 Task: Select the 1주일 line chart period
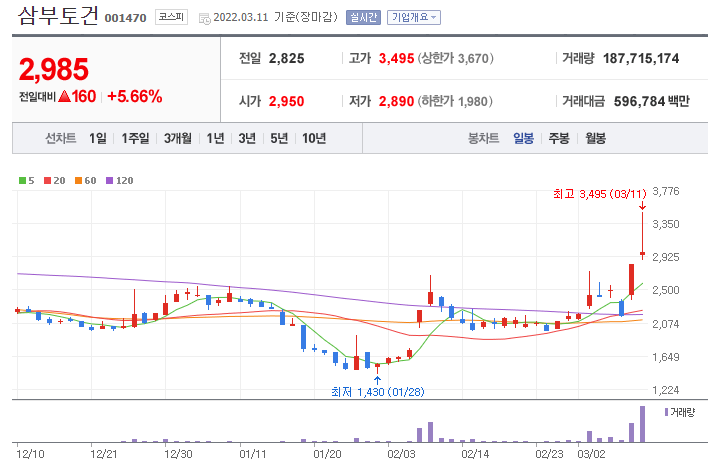point(135,138)
